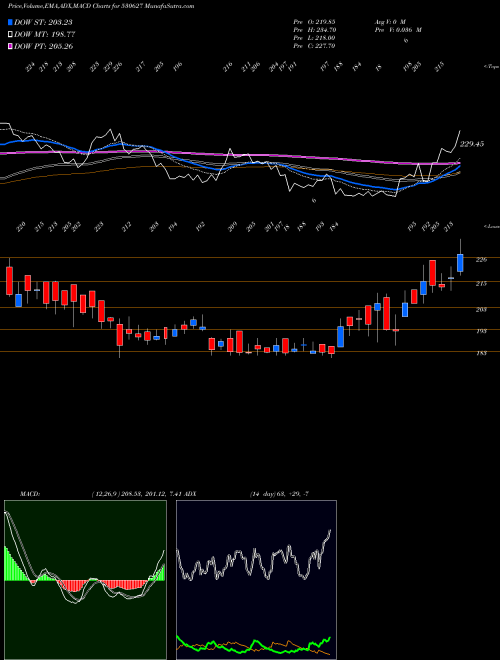Click the 229.45 price label on EMA chart
500x660 pixels.
[x=472, y=144]
